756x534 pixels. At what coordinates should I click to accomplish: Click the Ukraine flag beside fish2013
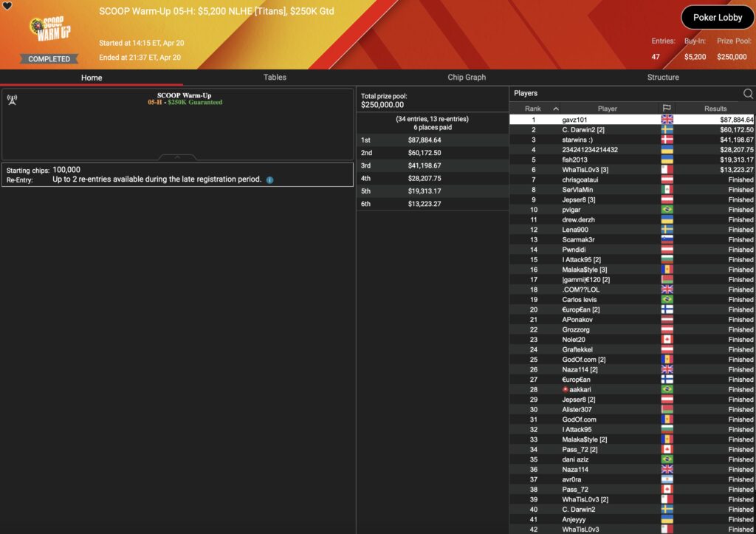[667, 160]
